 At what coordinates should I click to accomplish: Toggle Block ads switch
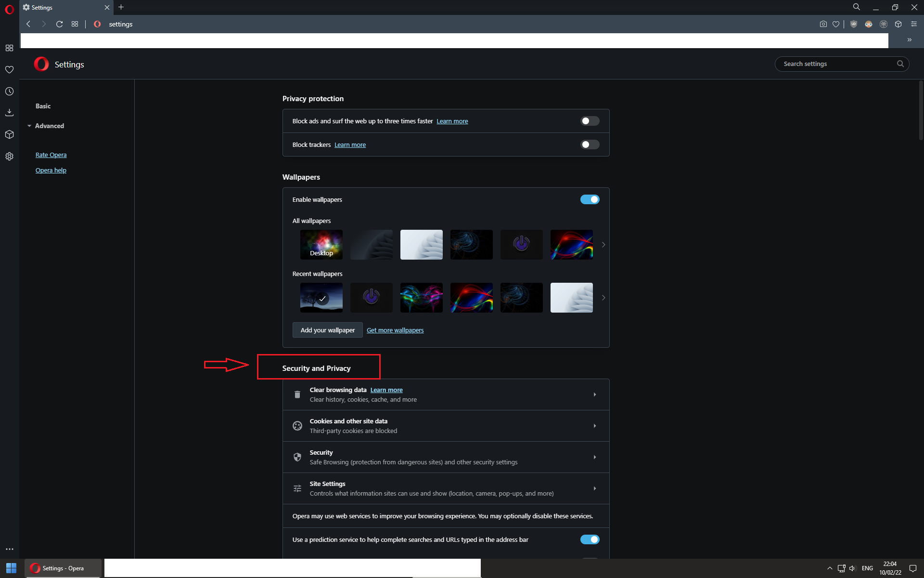click(x=590, y=121)
